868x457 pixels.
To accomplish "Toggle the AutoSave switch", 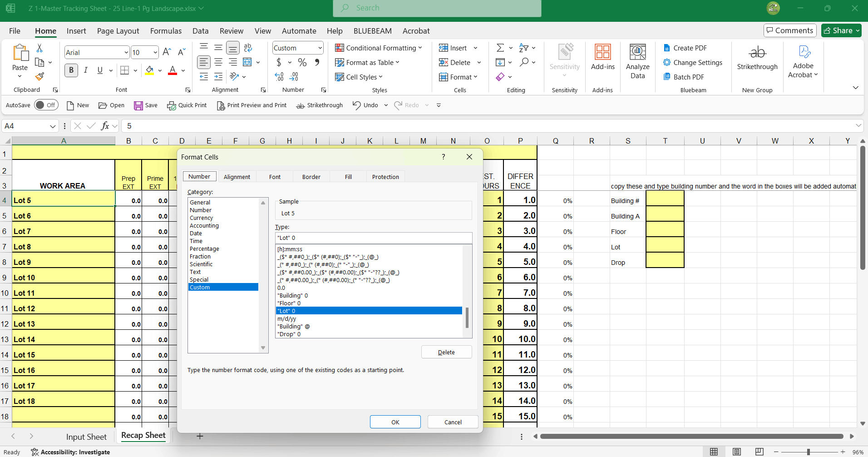I will coord(46,105).
